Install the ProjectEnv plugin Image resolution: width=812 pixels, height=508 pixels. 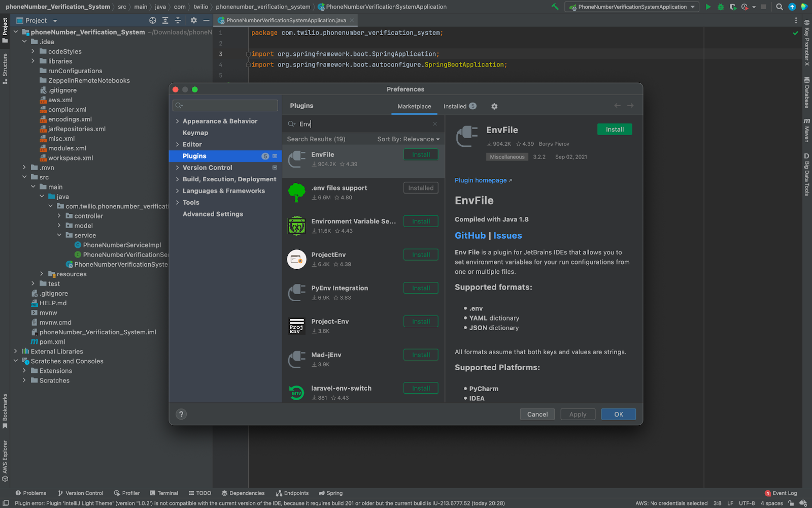[421, 255]
